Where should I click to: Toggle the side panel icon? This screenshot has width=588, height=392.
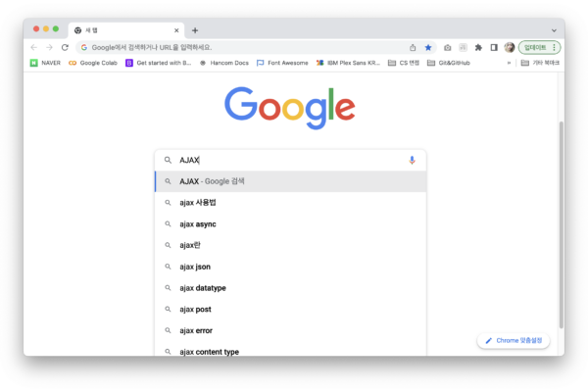tap(494, 48)
